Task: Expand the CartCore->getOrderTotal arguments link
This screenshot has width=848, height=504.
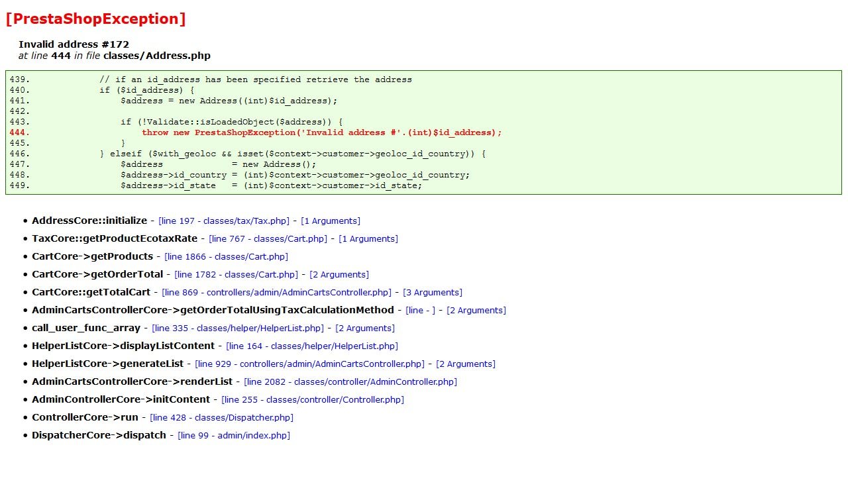Action: click(339, 275)
